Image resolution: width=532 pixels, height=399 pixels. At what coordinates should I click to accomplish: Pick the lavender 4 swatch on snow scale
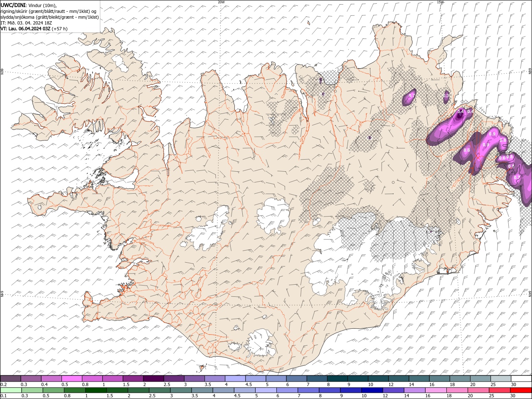[235, 379]
